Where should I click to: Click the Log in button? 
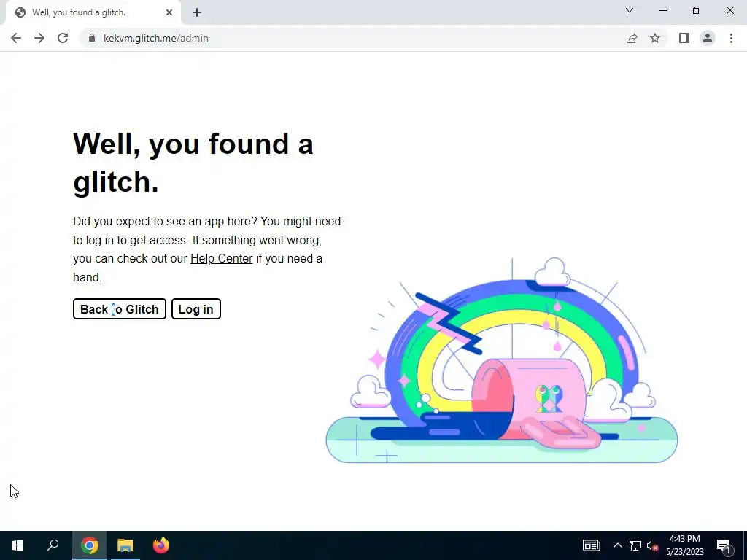click(196, 309)
